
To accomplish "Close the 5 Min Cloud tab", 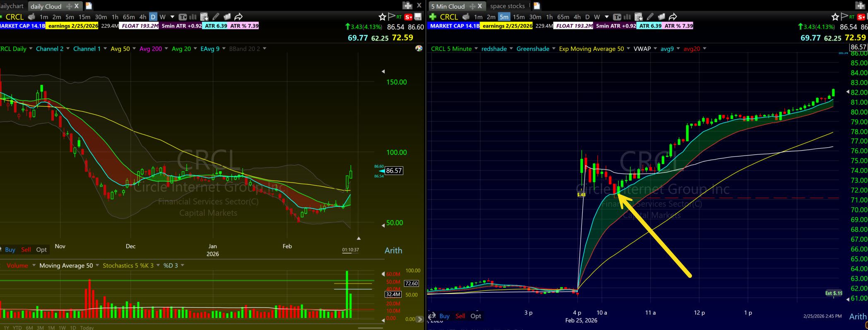I will (x=480, y=6).
